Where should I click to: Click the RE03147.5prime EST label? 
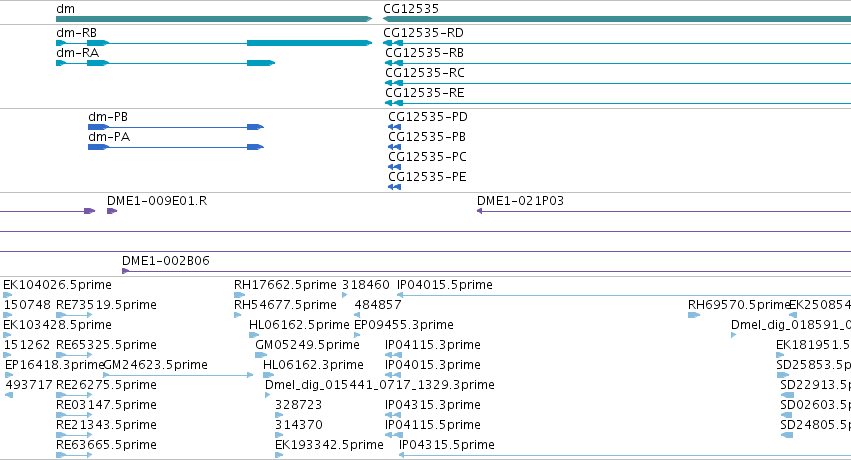(106, 405)
